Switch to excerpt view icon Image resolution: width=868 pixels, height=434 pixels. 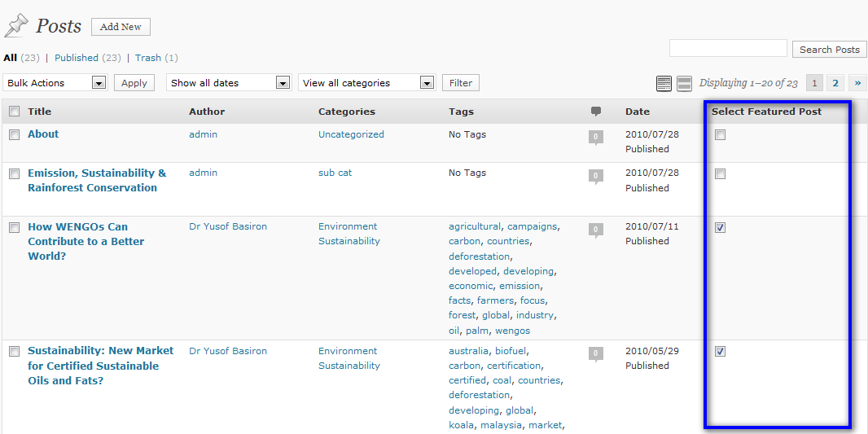(x=685, y=83)
